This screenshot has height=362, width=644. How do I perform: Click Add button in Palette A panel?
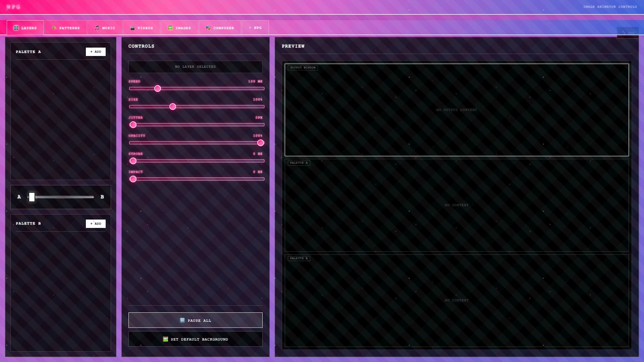coord(96,52)
